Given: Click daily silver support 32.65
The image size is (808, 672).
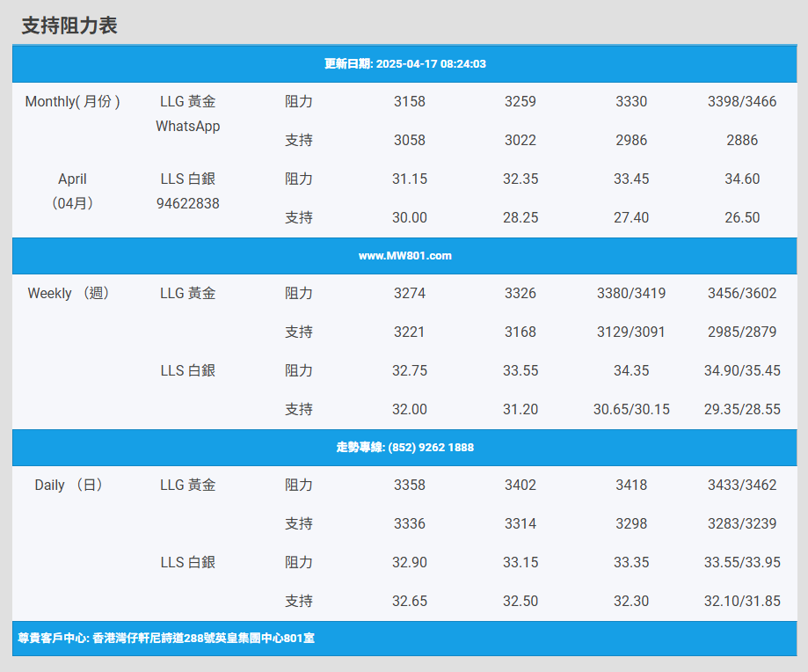Looking at the screenshot, I should (x=410, y=601).
